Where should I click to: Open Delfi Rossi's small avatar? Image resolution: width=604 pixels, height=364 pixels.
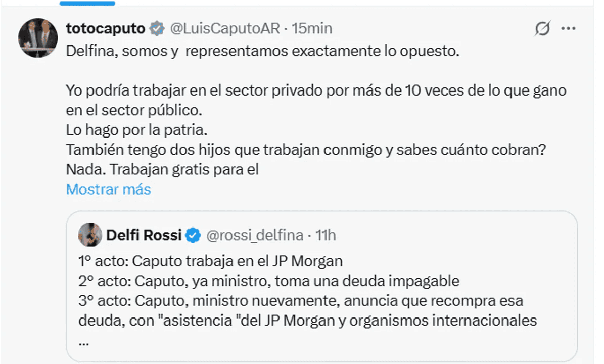88,235
